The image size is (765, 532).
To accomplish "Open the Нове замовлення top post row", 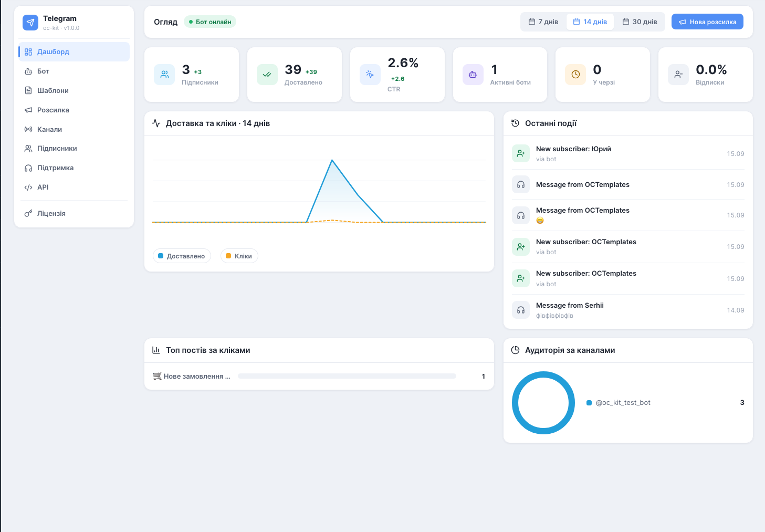I will click(319, 376).
